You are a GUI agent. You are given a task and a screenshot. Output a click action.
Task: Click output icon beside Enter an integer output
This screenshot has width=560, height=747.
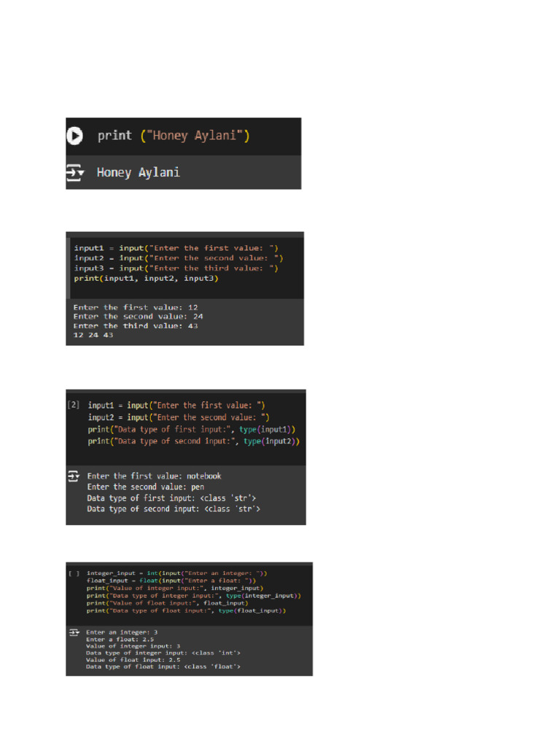[74, 632]
